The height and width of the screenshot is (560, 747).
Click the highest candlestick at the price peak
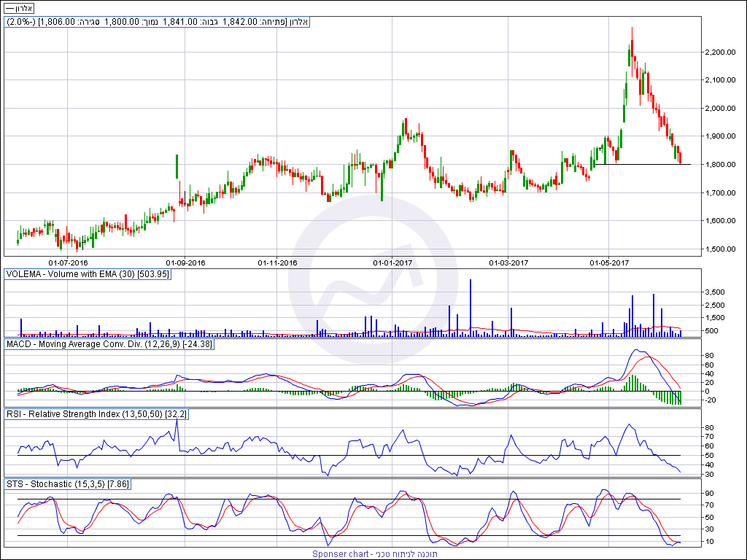[x=632, y=44]
